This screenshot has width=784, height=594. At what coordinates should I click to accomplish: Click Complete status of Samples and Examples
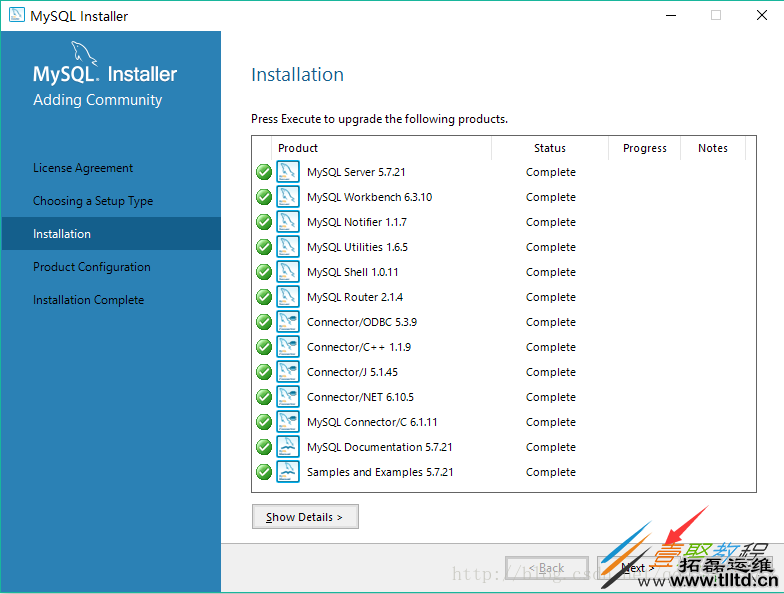[550, 472]
